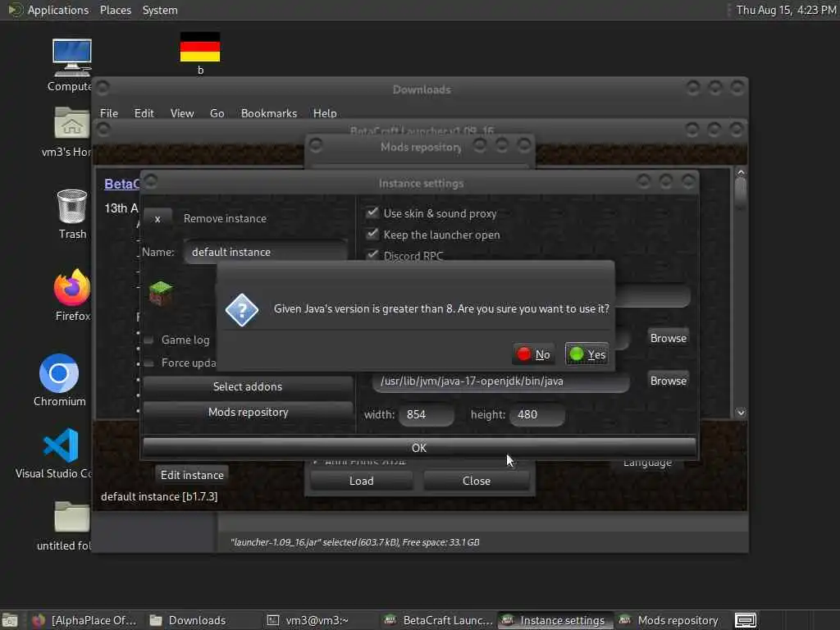Select vm3's Home folder icon
This screenshot has width=840, height=630.
click(72, 123)
